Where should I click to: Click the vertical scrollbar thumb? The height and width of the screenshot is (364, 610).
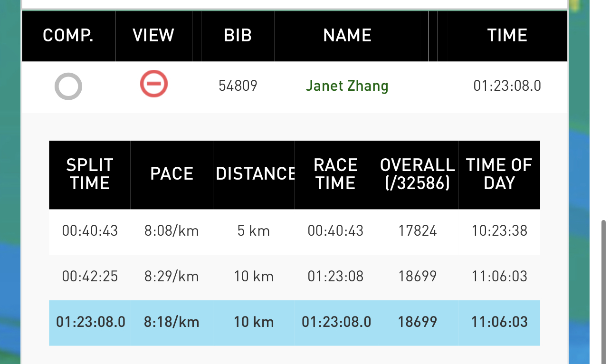click(x=604, y=291)
